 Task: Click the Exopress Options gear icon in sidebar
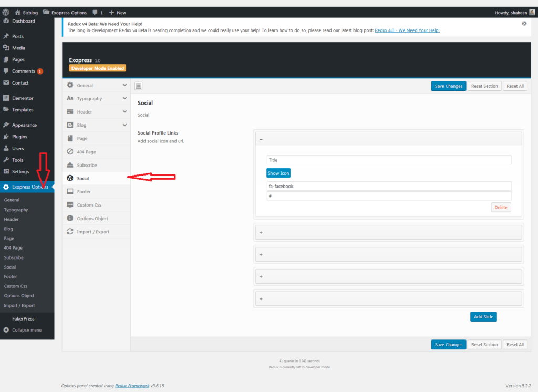point(6,187)
